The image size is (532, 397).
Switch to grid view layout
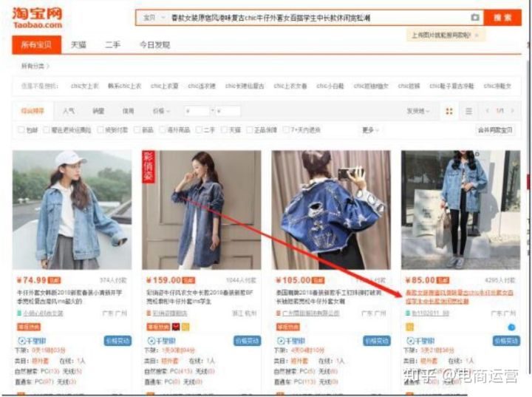pyautogui.click(x=449, y=111)
